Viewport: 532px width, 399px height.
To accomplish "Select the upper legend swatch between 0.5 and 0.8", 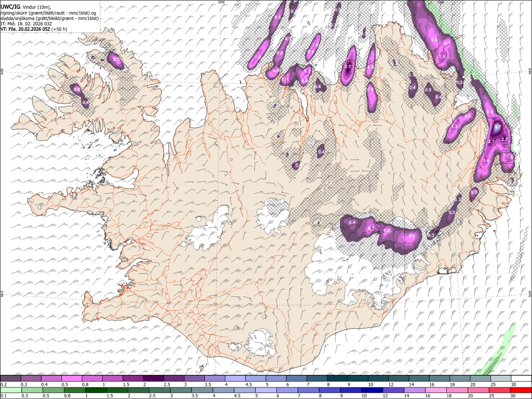I will coord(71,378).
